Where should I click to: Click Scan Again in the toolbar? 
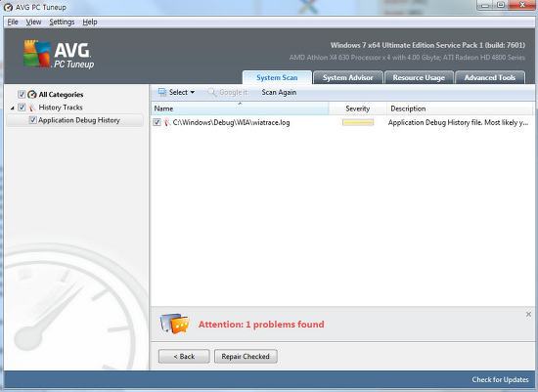click(x=279, y=92)
